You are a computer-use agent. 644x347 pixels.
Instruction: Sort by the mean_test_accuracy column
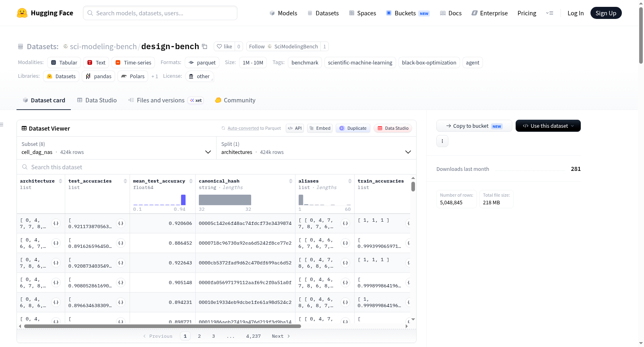coord(191,181)
